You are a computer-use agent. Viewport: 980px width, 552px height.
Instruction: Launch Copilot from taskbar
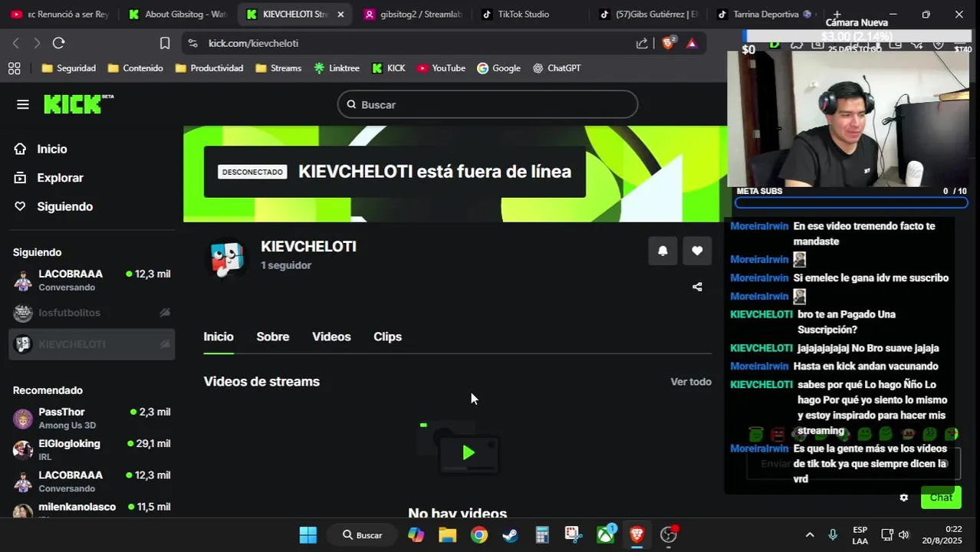point(416,534)
